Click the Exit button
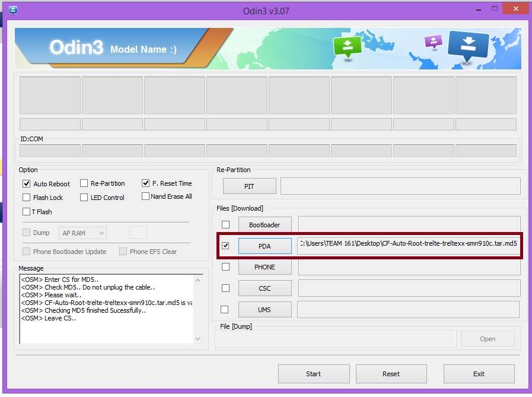Screen dimensions: 532x397 (479, 374)
